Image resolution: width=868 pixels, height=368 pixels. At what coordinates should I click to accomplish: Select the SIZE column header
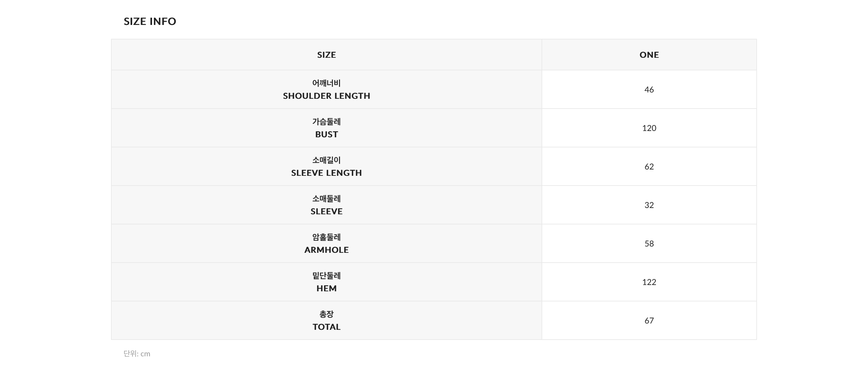pos(326,55)
